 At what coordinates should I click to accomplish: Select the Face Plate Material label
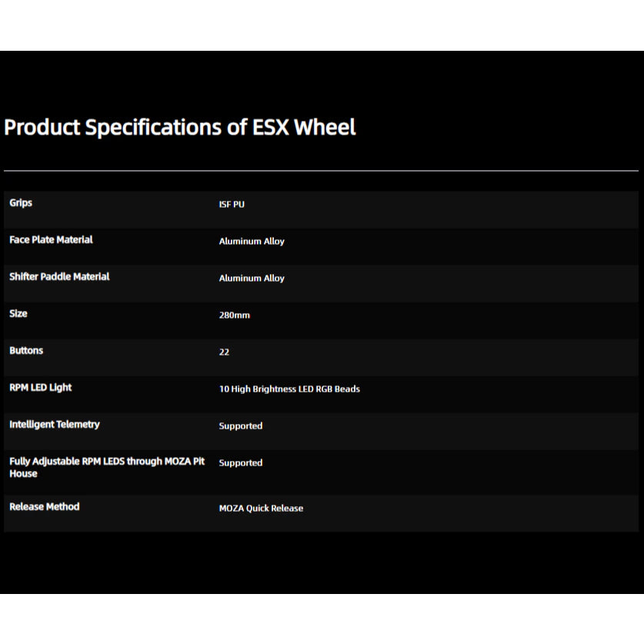(x=51, y=240)
